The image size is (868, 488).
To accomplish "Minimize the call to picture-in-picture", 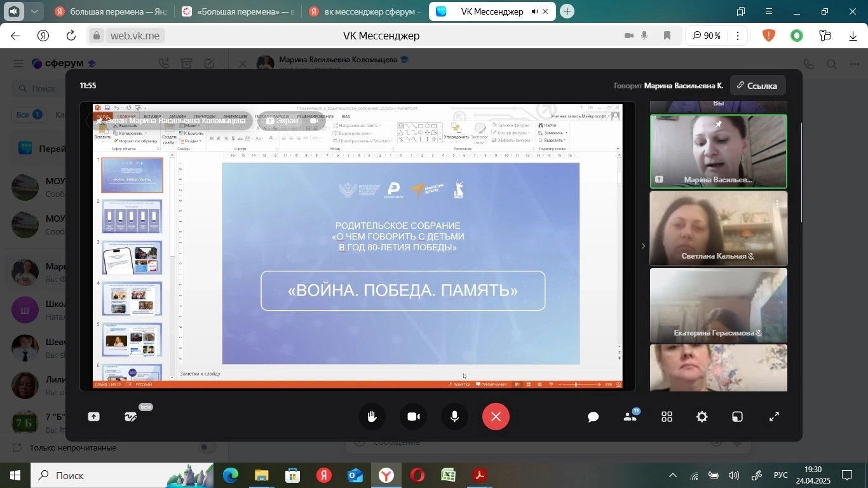I will coord(738,417).
